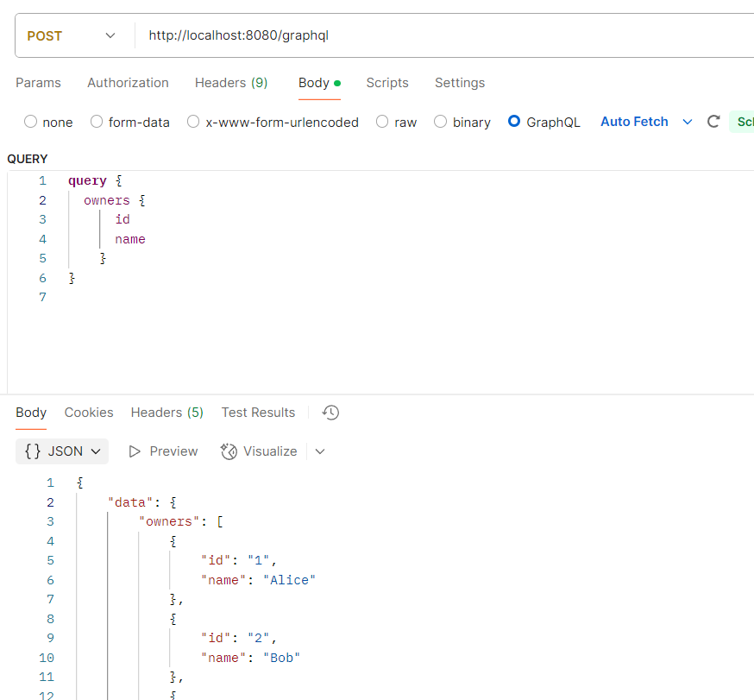Switch to the Authorization tab

(128, 83)
